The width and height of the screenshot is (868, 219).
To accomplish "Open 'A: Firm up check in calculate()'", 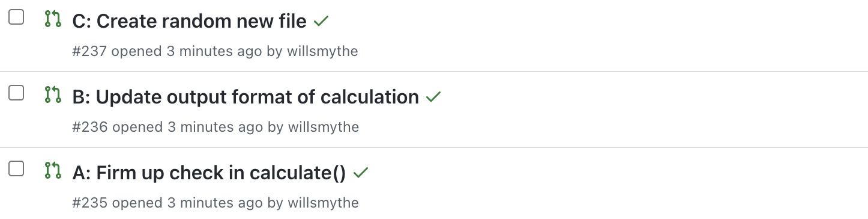I will 209,173.
